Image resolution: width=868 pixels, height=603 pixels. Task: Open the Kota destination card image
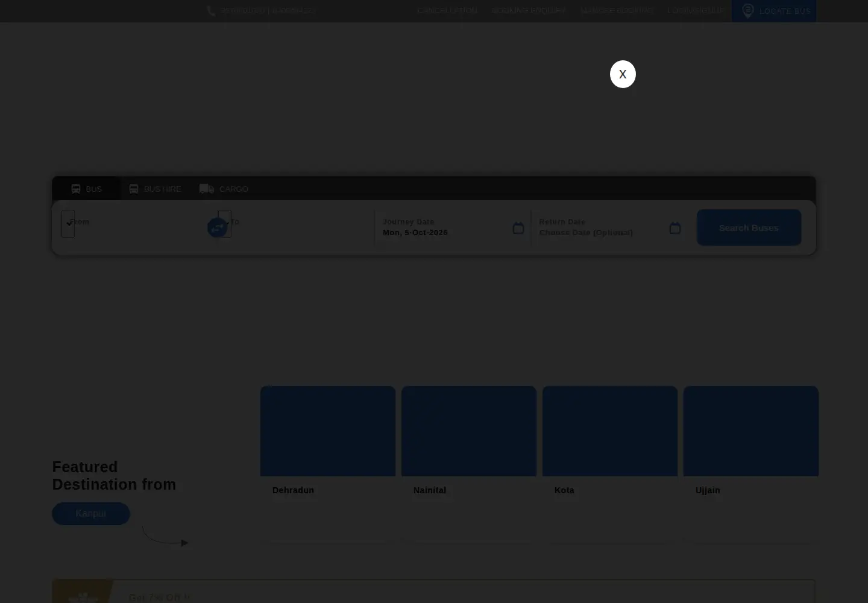610,431
